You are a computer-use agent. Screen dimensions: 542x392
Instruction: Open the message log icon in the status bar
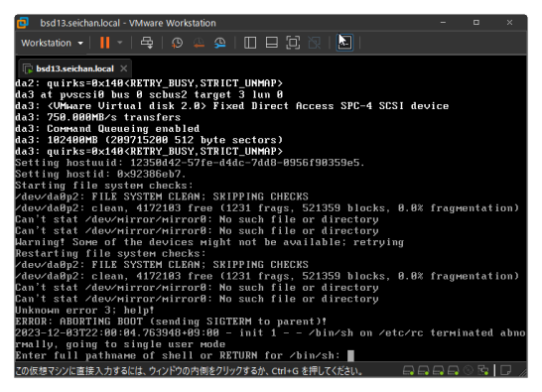pyautogui.click(x=505, y=371)
